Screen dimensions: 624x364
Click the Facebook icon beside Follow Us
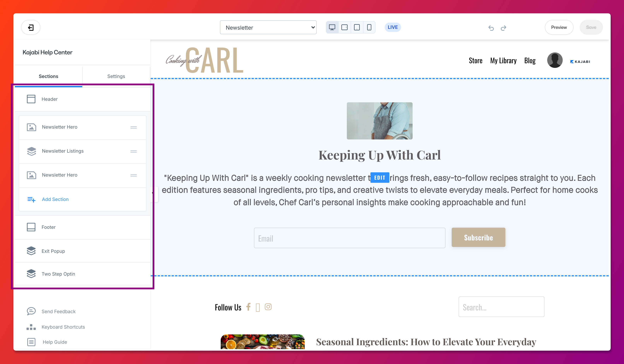[248, 307]
